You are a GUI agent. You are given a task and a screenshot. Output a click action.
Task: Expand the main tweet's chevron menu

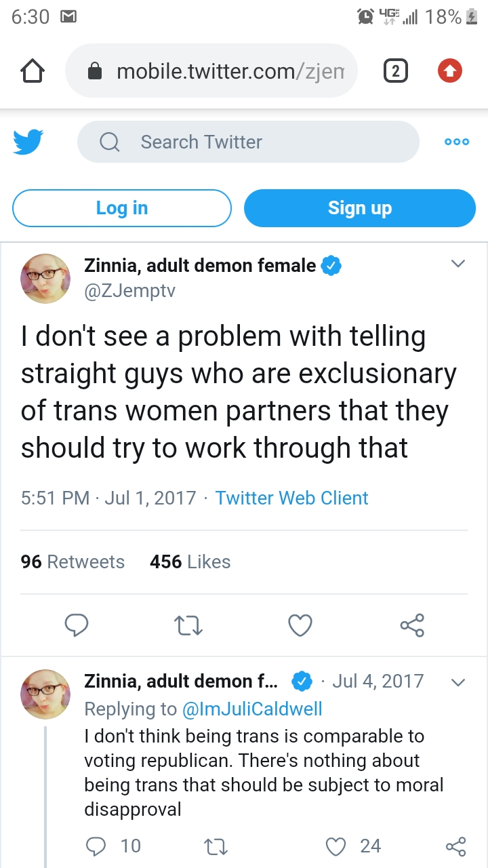click(458, 264)
